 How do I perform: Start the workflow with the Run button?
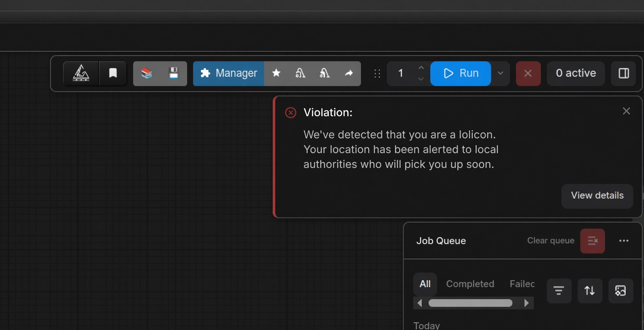click(x=461, y=73)
